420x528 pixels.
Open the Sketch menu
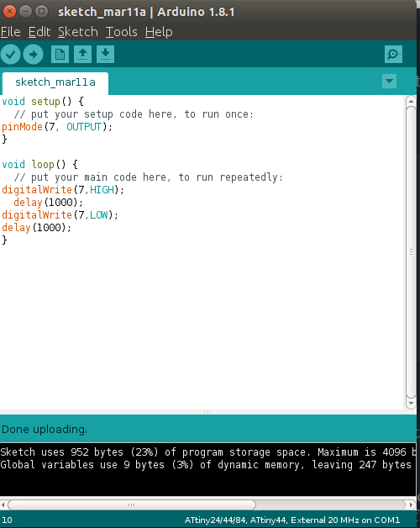coord(78,32)
